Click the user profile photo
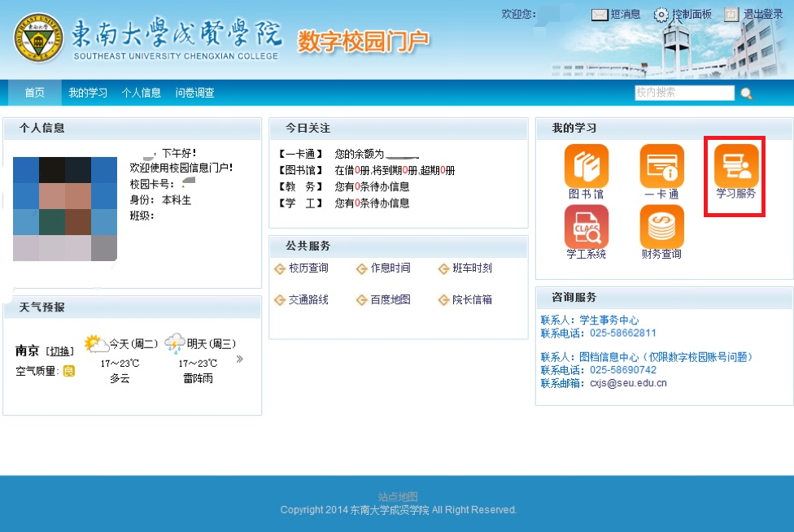Image resolution: width=794 pixels, height=532 pixels. point(65,209)
